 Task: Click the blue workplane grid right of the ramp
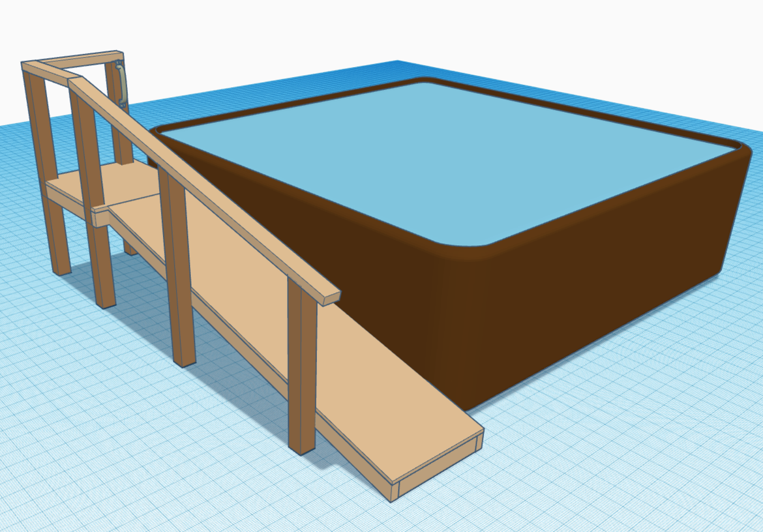tap(587, 443)
